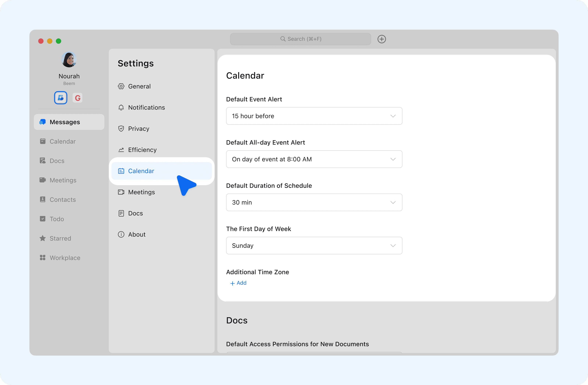Open General settings section
Image resolution: width=588 pixels, height=385 pixels.
pos(139,86)
